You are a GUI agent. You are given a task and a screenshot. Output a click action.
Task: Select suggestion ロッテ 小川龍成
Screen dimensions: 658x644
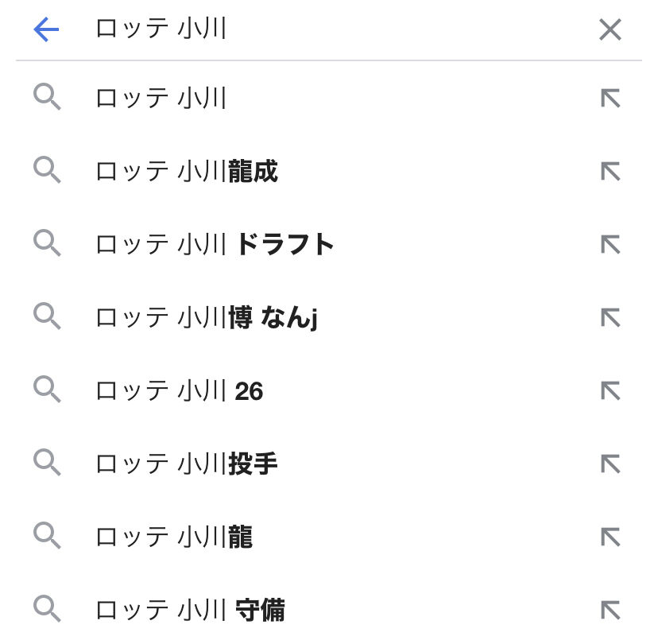point(329,171)
